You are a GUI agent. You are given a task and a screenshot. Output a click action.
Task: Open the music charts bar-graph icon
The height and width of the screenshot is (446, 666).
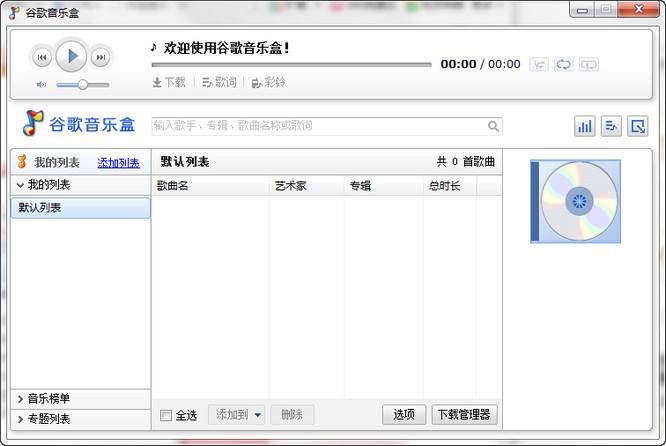pyautogui.click(x=585, y=126)
